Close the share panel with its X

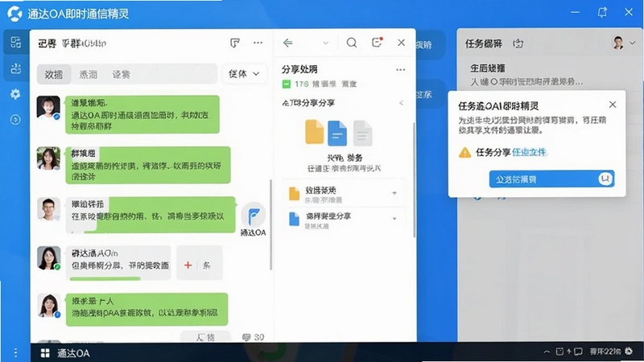click(x=401, y=43)
